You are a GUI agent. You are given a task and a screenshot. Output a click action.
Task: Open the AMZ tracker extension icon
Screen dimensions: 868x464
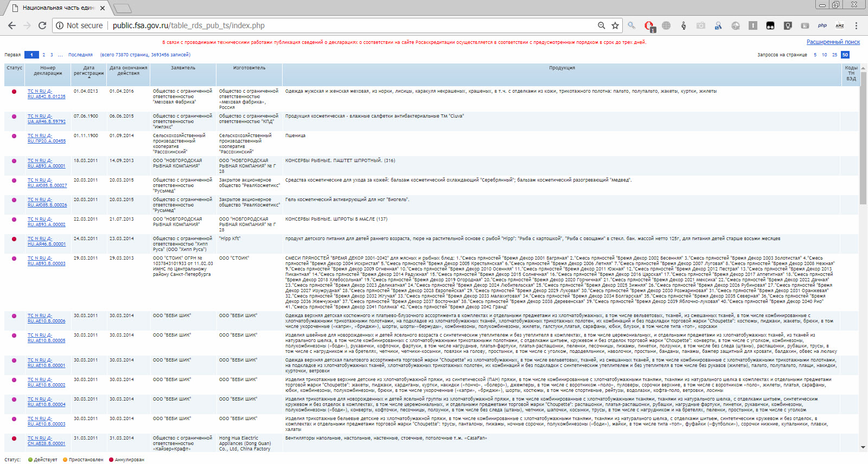[840, 25]
